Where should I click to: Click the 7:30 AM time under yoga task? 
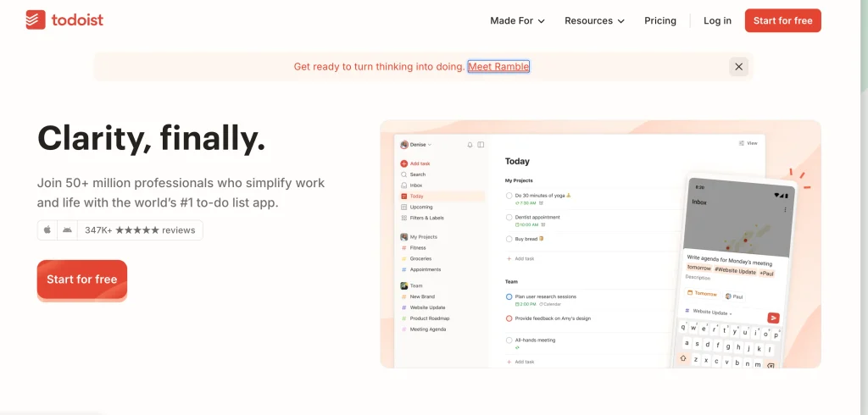526,203
